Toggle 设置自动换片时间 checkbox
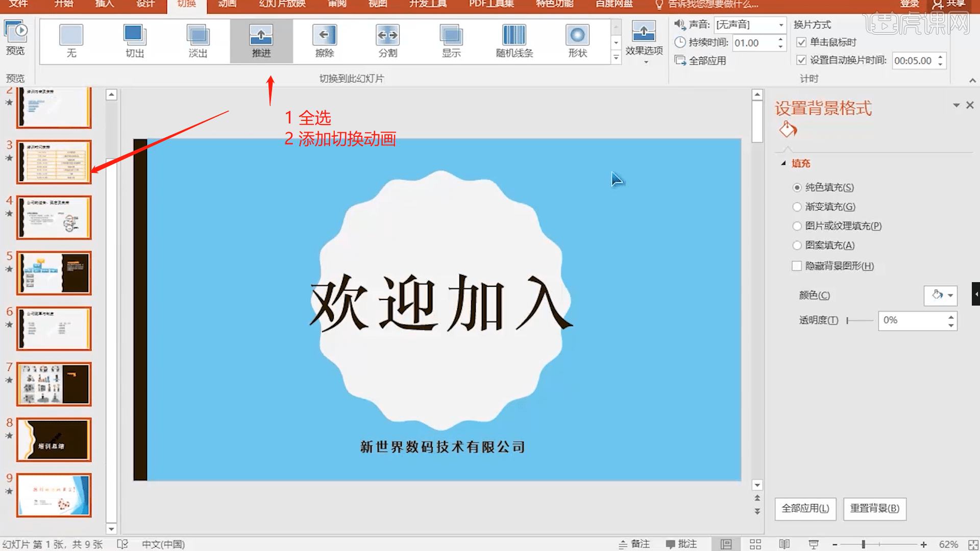This screenshot has width=980, height=551. click(x=801, y=60)
